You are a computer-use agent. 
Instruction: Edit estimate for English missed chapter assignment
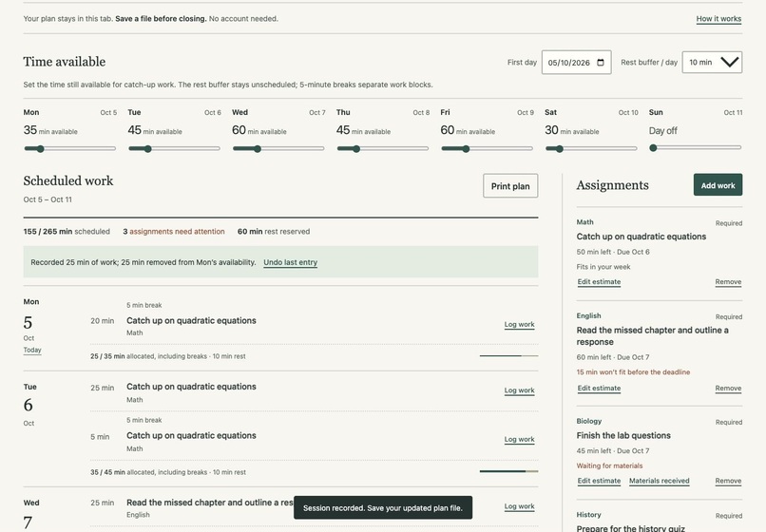point(599,389)
